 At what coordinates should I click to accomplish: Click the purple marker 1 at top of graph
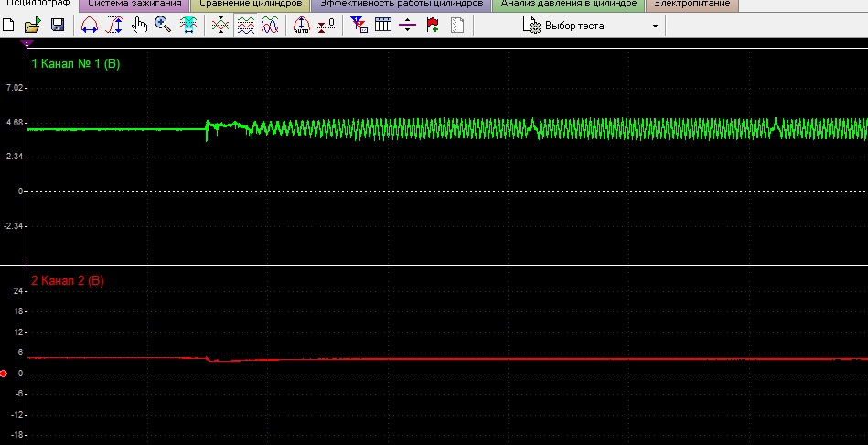[x=27, y=43]
